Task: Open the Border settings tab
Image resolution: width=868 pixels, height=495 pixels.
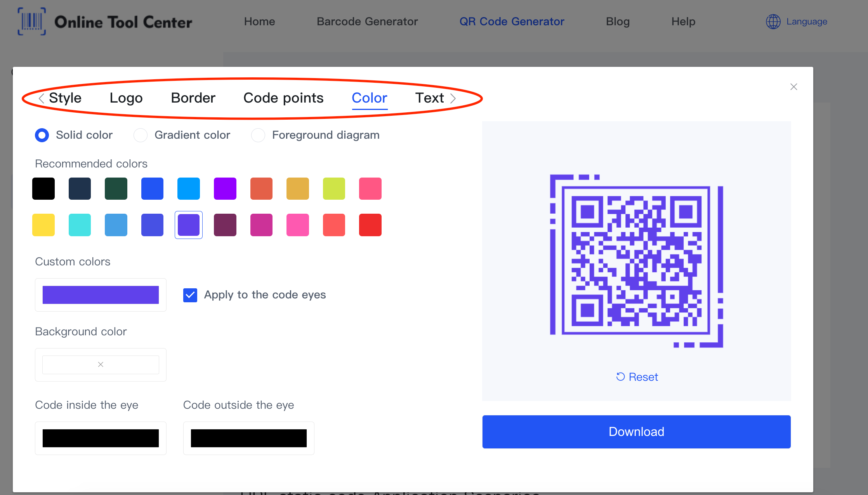Action: point(193,97)
